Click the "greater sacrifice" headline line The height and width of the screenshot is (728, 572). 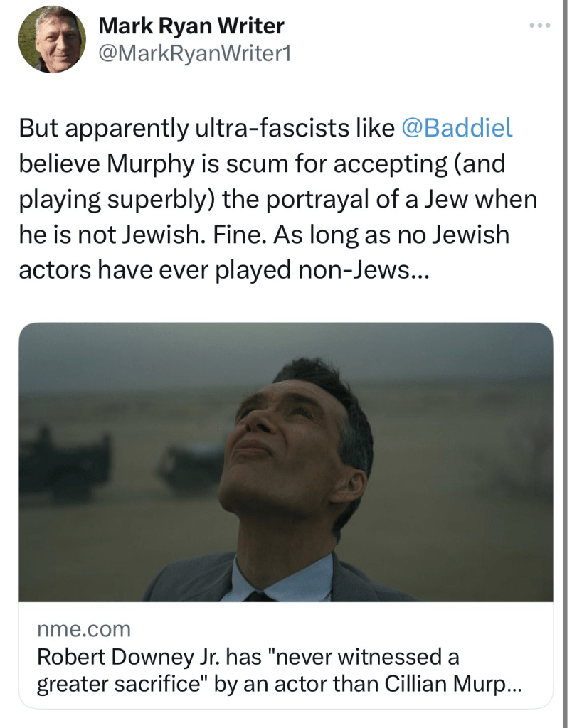pyautogui.click(x=121, y=684)
